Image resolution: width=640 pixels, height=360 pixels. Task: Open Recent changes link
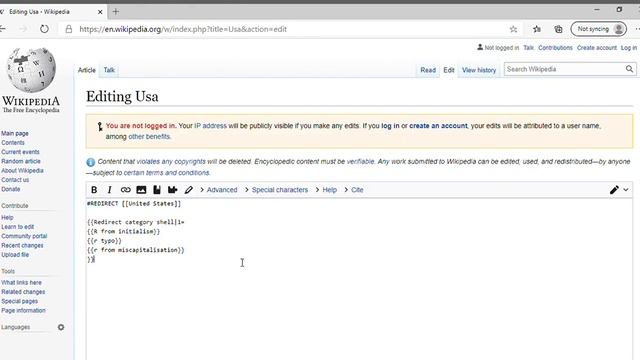22,245
